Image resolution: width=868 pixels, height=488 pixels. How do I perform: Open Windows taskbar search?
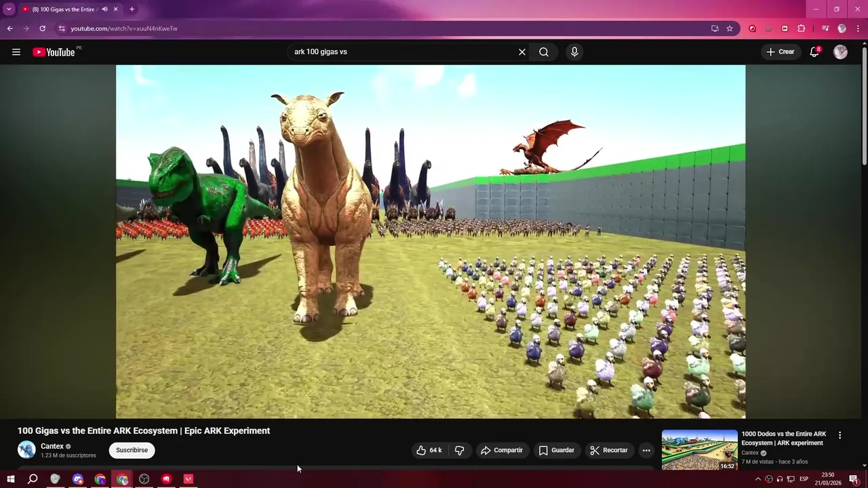[33, 479]
